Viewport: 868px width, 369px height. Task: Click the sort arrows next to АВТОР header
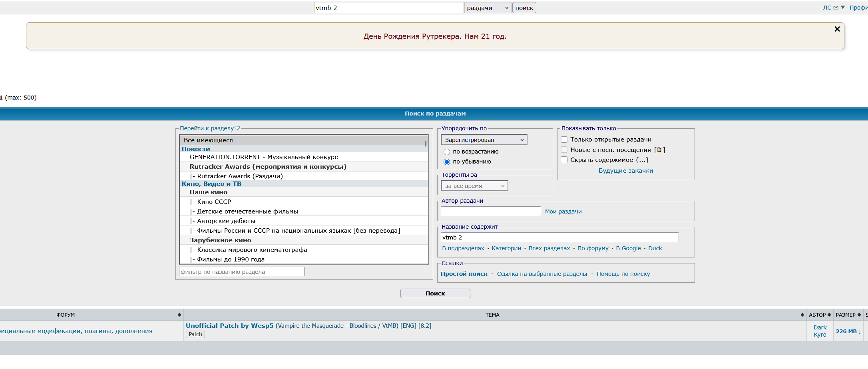pyautogui.click(x=829, y=315)
